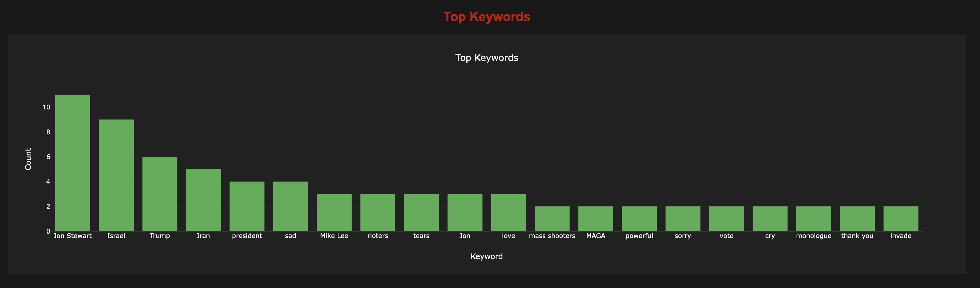This screenshot has width=980, height=288.
Task: Click the MAGA axis label
Action: pos(596,236)
